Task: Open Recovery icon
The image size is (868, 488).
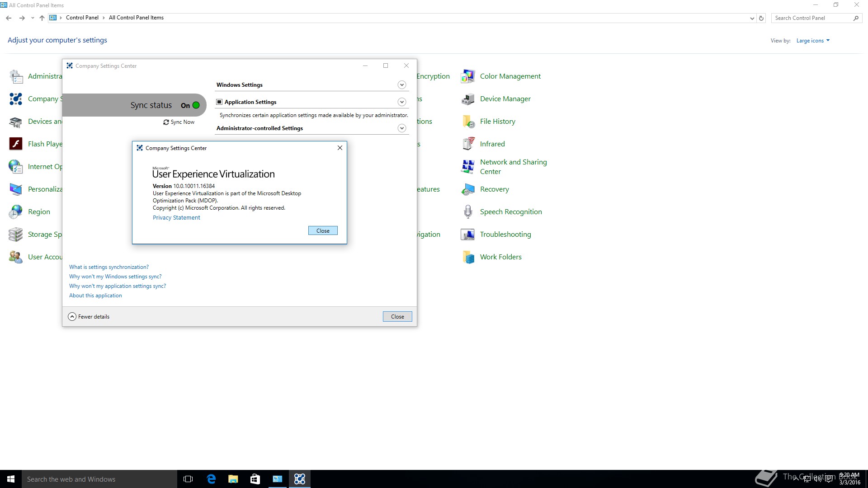Action: point(468,189)
